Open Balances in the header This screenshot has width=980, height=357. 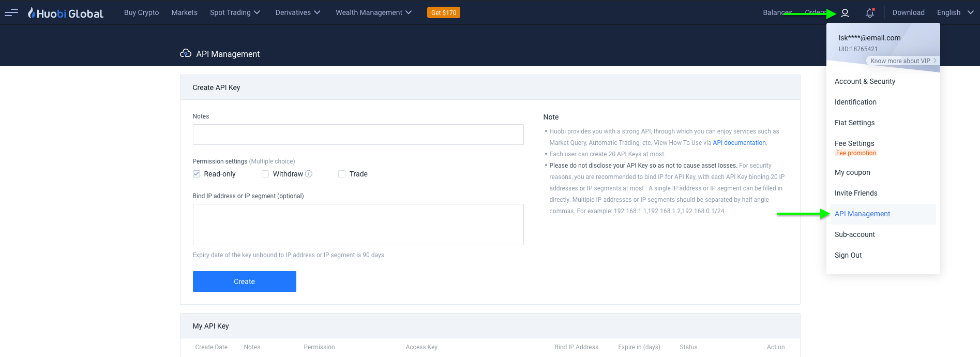pos(777,12)
